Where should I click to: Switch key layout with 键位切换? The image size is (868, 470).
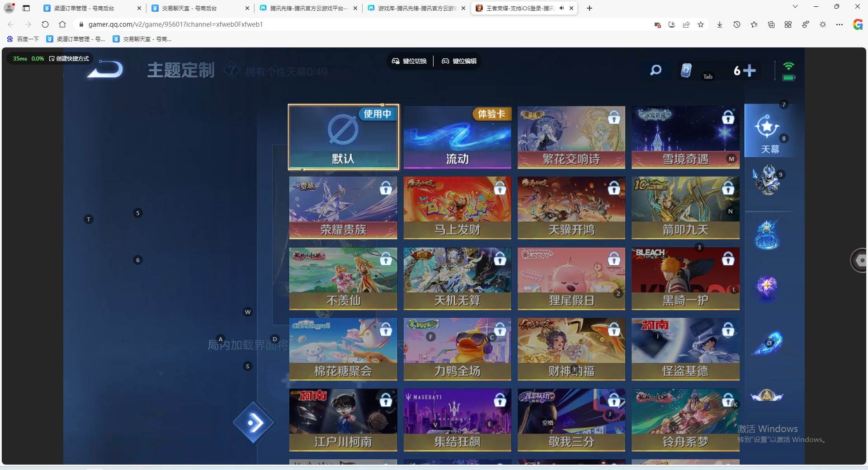tap(409, 61)
